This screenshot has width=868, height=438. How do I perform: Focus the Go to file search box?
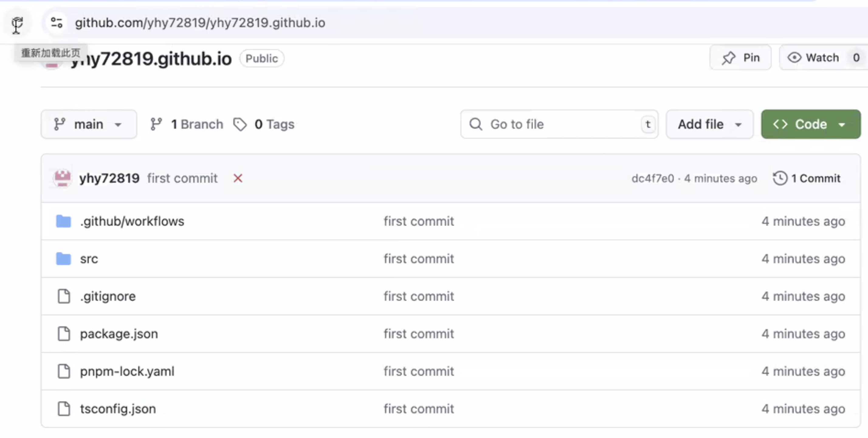pos(559,124)
